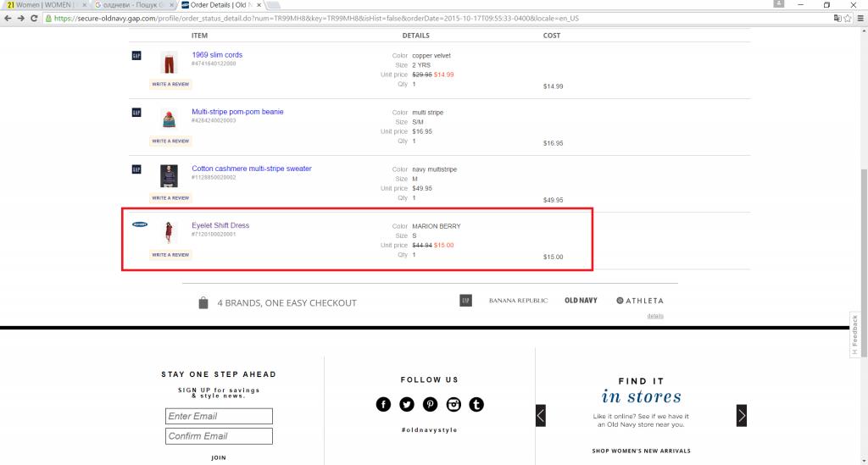
Task: Open the Feedback side tab
Action: [854, 335]
